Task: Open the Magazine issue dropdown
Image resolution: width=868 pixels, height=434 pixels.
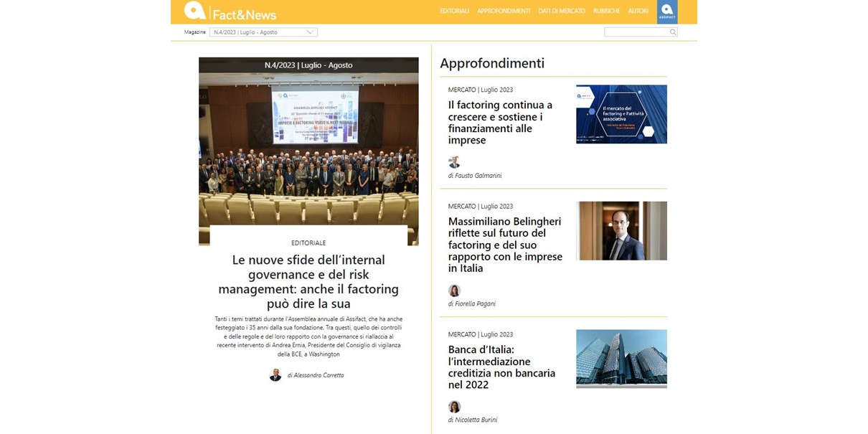Action: 263,32
